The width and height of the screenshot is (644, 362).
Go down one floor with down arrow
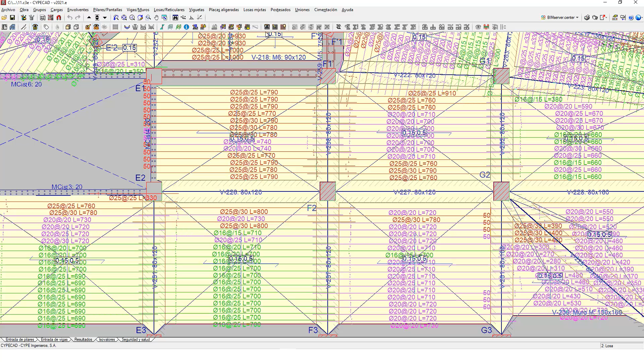pos(105,17)
